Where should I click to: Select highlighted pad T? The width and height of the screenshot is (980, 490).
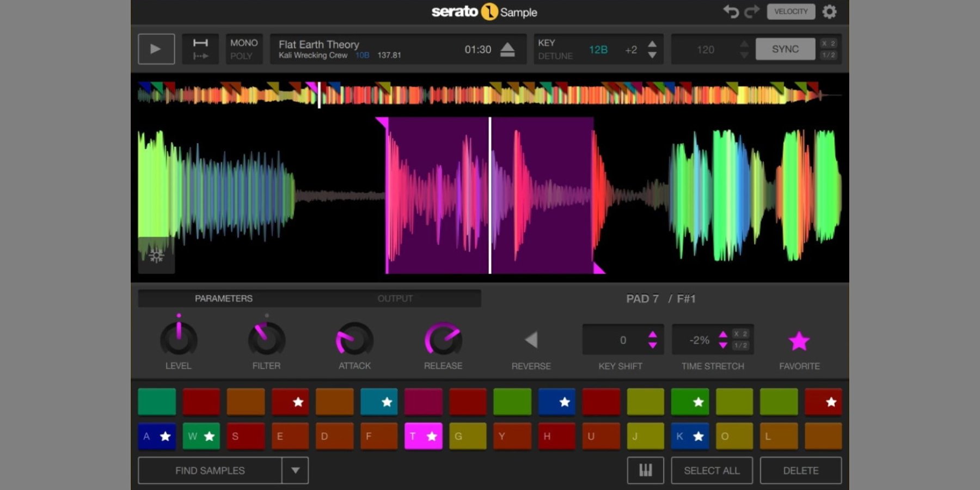(x=423, y=436)
